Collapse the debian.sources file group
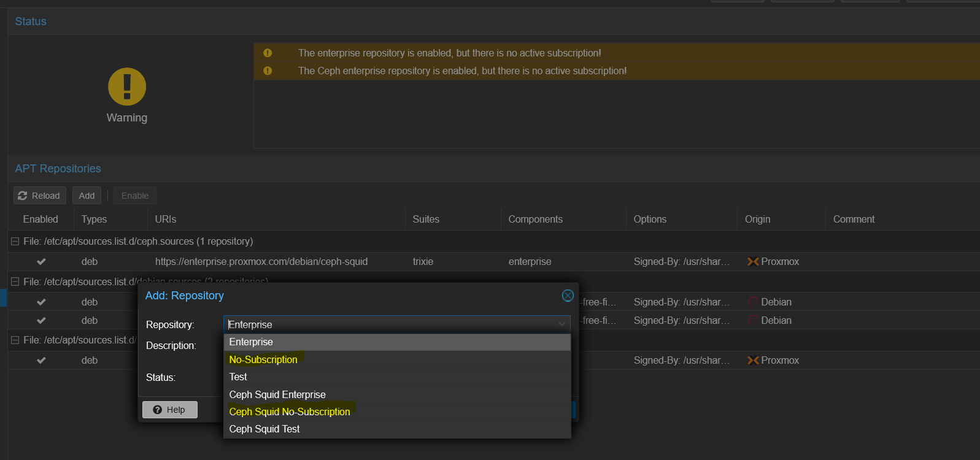Screen dimensions: 980x460 click(x=15, y=282)
